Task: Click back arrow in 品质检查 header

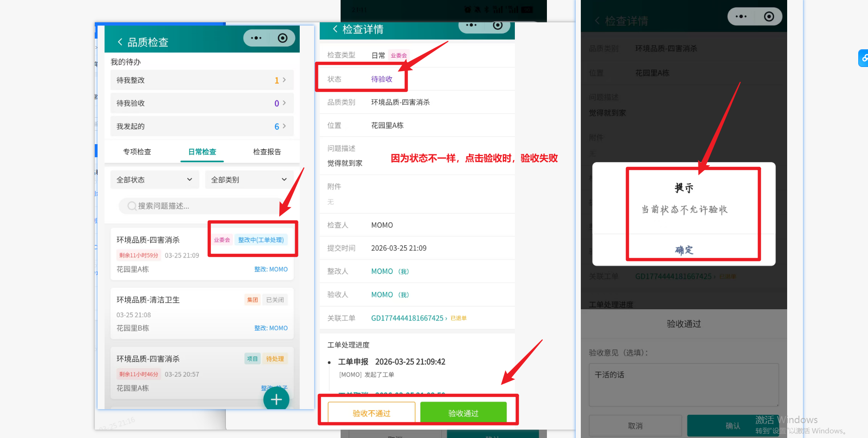Action: click(120, 42)
